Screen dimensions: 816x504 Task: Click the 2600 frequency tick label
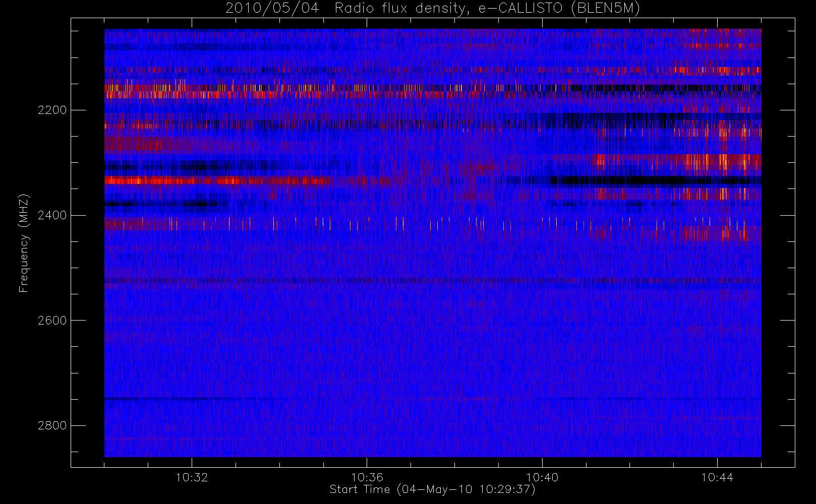tap(52, 321)
